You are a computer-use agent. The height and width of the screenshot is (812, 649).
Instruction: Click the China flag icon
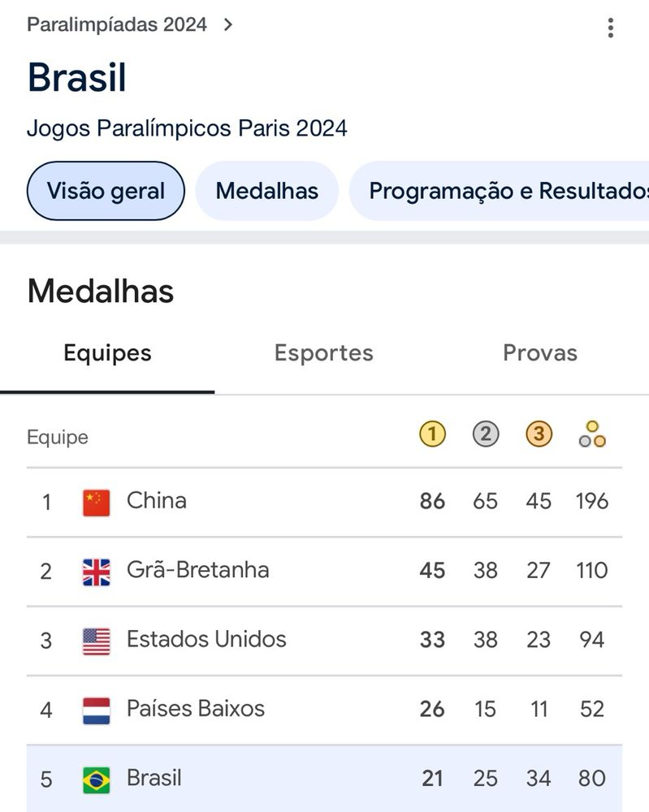(96, 503)
